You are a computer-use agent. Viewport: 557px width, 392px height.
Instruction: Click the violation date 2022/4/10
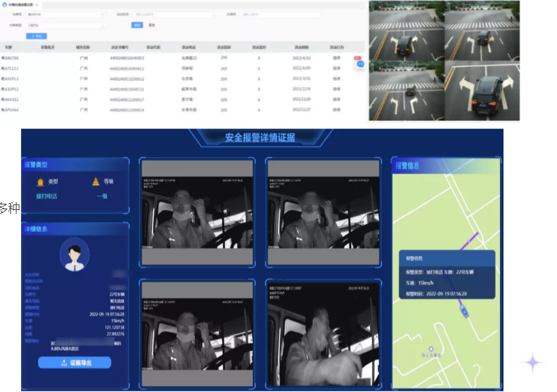point(302,58)
